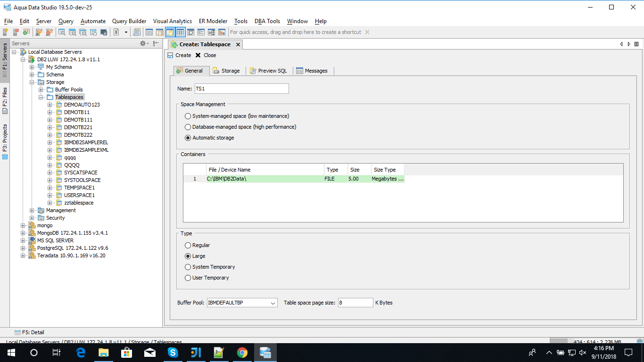Open the File menu
The height and width of the screenshot is (362, 644).
pos(8,21)
